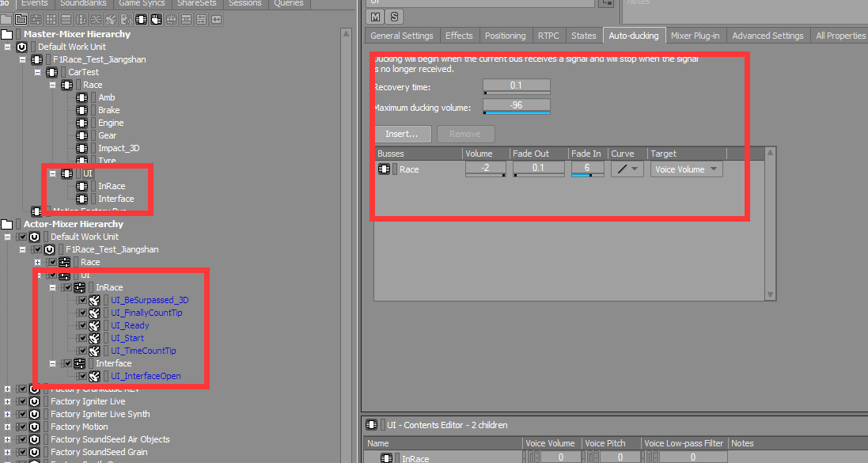This screenshot has height=463, width=868.
Task: Open the Advanced Settings tab
Action: tap(768, 36)
